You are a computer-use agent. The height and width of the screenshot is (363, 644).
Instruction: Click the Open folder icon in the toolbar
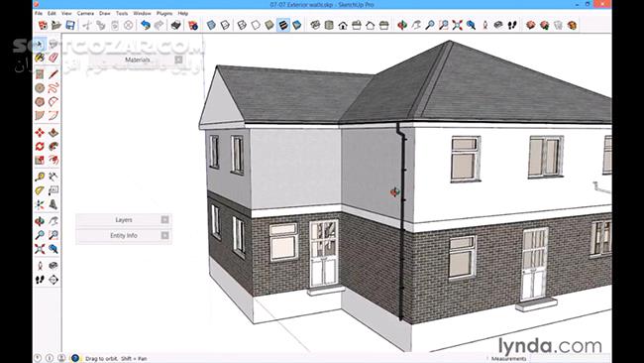point(56,25)
